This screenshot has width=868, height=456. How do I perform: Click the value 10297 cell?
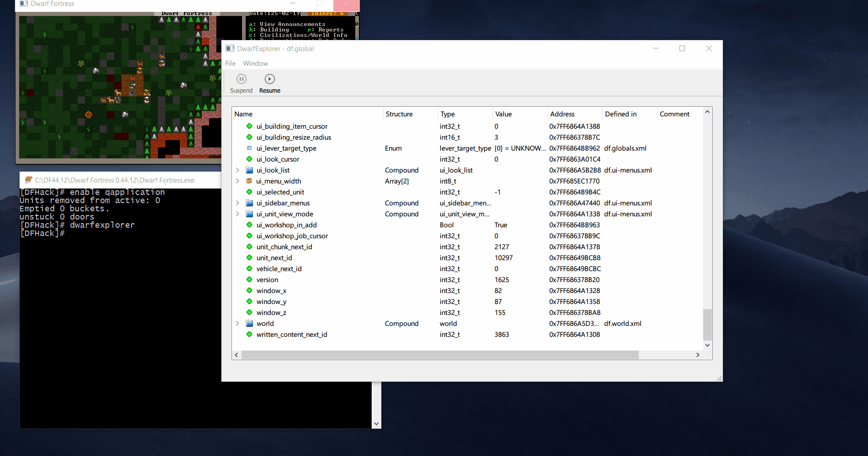(504, 258)
